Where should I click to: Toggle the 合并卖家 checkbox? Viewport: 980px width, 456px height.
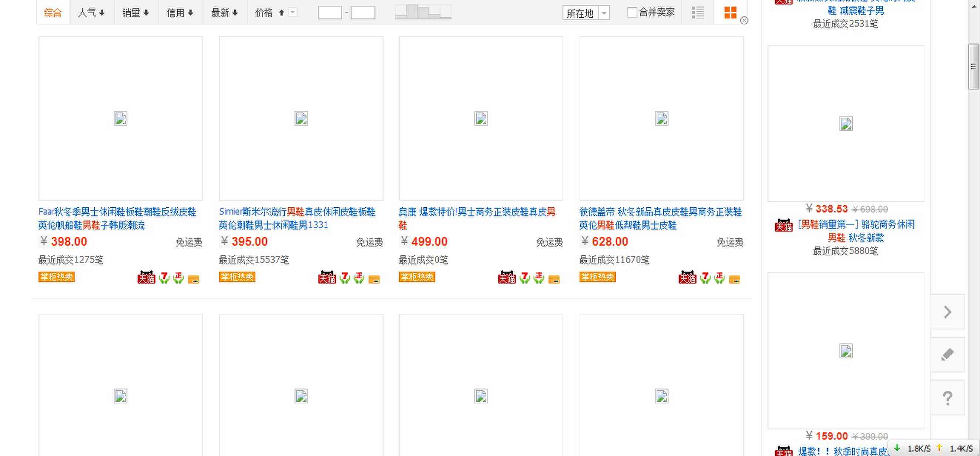pos(631,13)
